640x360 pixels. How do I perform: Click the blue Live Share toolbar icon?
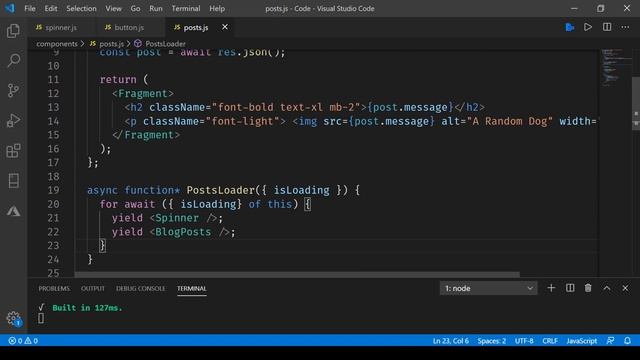coord(570,27)
